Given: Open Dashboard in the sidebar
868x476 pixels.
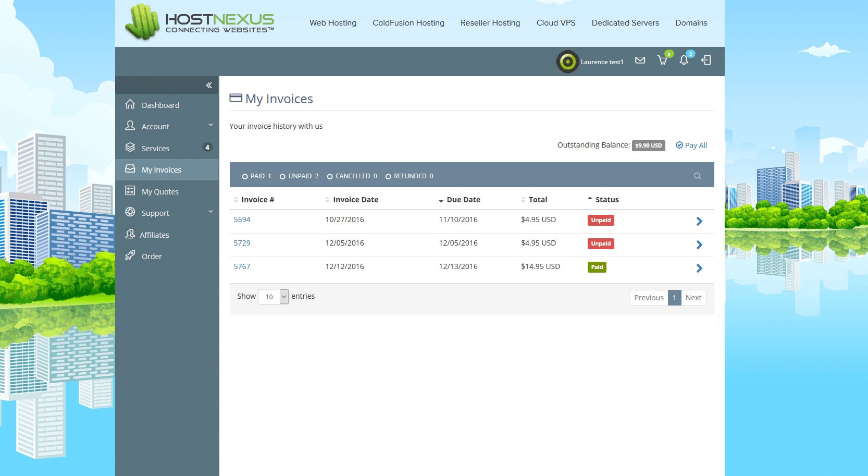Looking at the screenshot, I should [x=160, y=105].
